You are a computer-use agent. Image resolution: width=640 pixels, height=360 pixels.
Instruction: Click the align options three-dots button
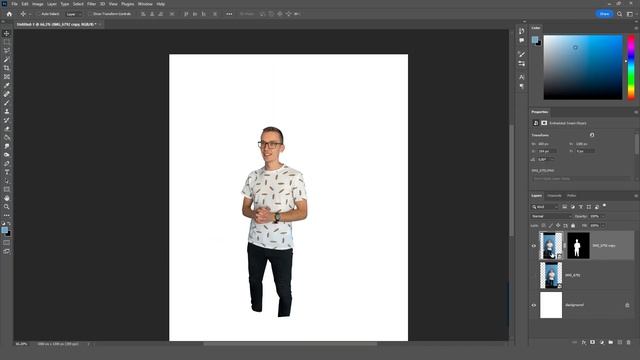(x=229, y=14)
